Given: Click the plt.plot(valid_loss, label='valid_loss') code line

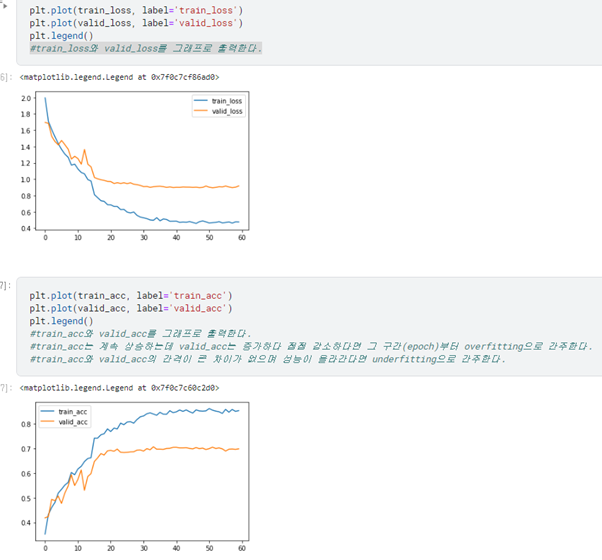Looking at the screenshot, I should pyautogui.click(x=136, y=23).
